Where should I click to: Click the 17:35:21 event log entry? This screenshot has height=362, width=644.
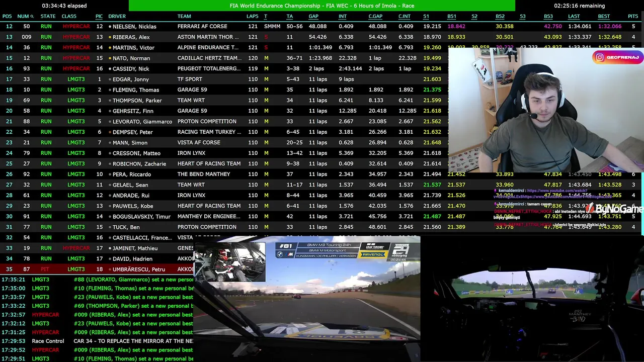(x=98, y=279)
